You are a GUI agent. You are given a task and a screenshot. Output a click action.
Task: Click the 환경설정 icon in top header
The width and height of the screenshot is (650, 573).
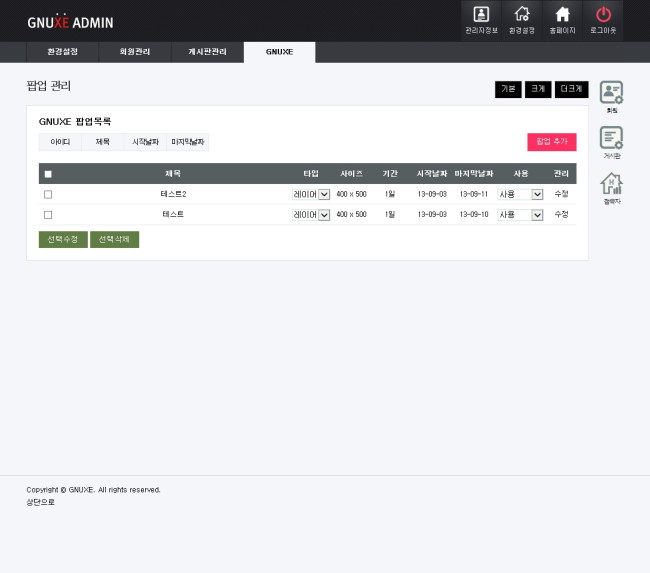point(521,19)
